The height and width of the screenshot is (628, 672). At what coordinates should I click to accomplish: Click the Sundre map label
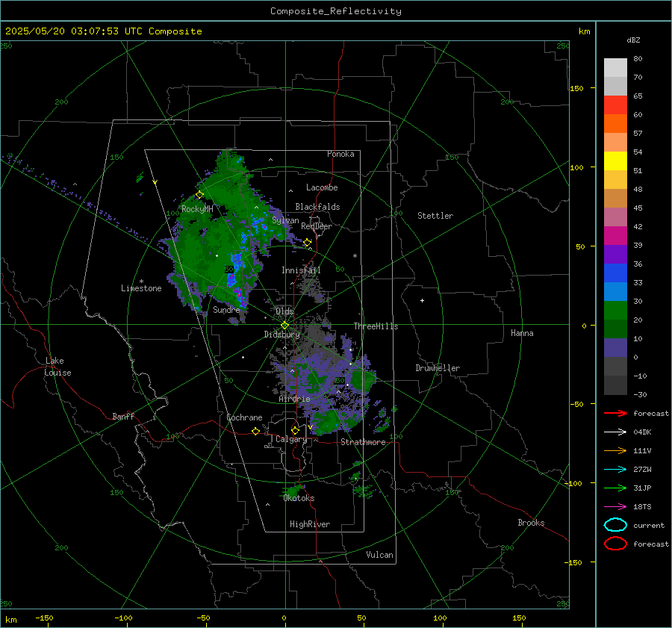pos(226,309)
